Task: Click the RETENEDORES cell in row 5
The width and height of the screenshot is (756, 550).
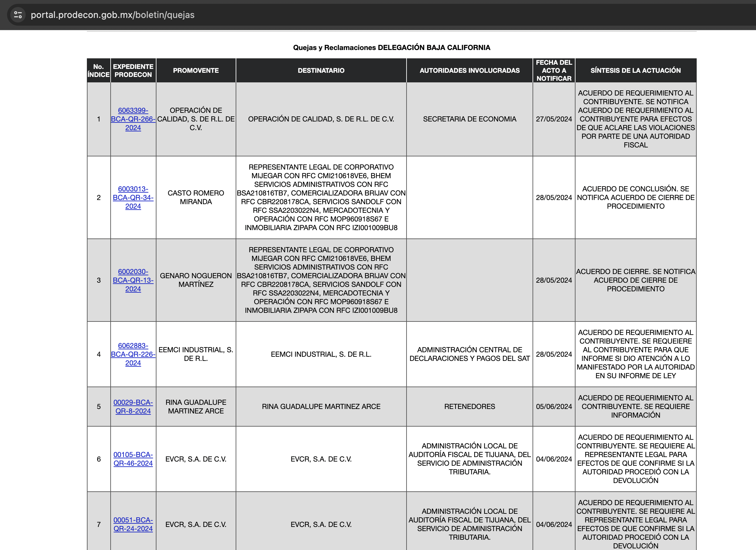Action: [x=469, y=406]
